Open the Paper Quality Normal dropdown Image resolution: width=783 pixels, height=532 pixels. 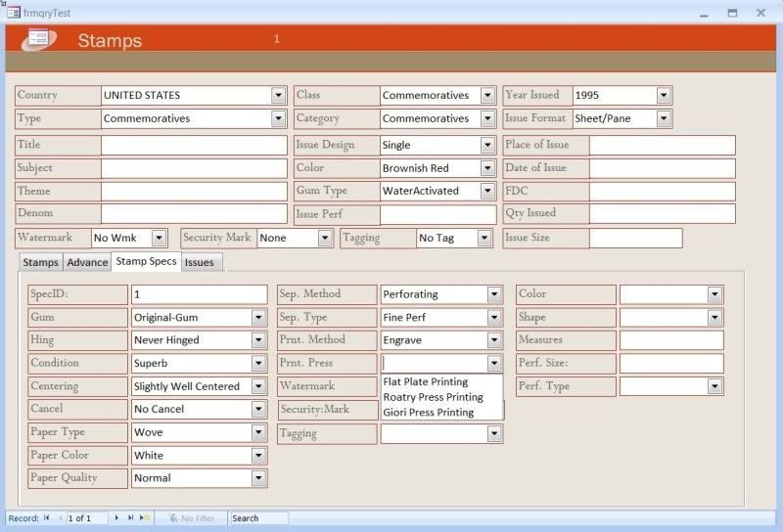tap(258, 478)
